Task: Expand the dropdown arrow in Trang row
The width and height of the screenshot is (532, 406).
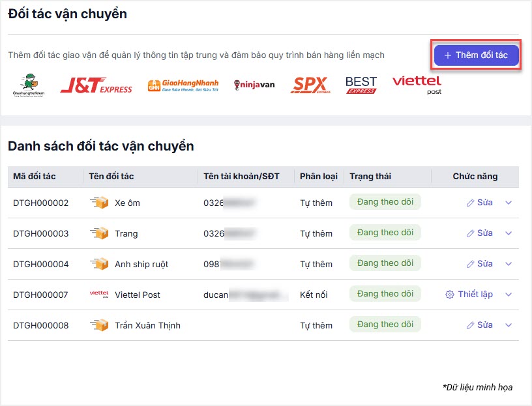Action: coord(509,233)
